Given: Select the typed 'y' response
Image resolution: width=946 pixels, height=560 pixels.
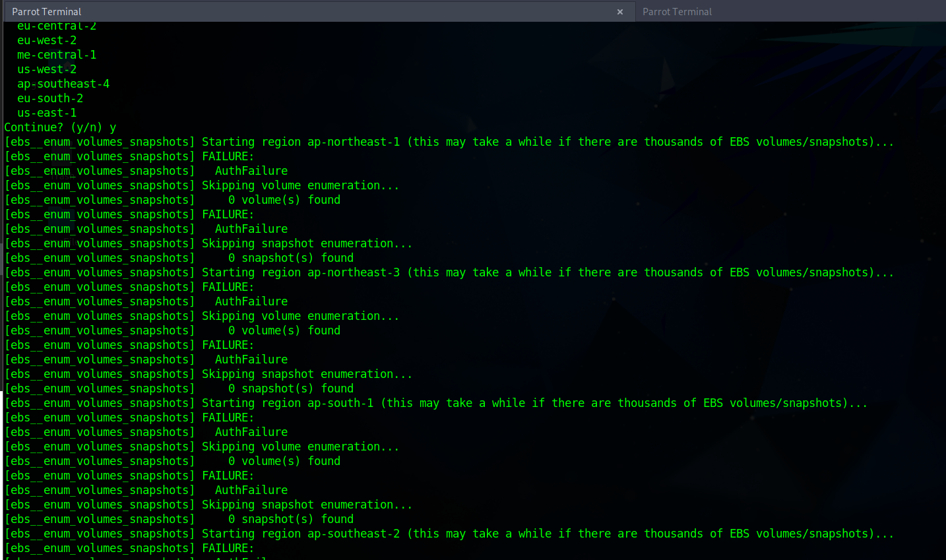Looking at the screenshot, I should [113, 127].
